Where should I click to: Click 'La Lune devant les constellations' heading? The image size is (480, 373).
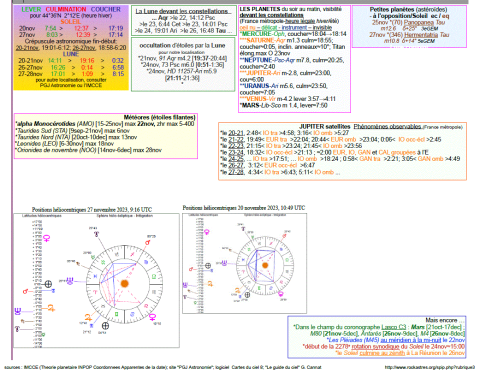pyautogui.click(x=182, y=11)
